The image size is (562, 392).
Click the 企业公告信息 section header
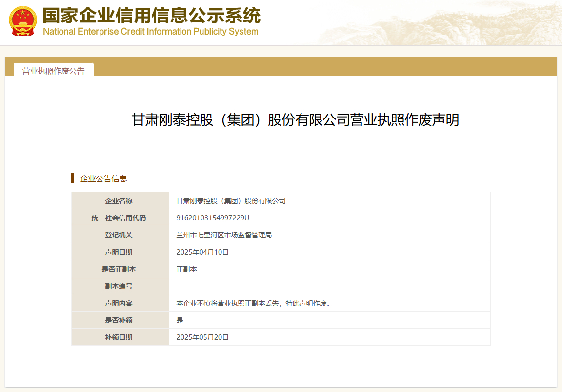(103, 178)
